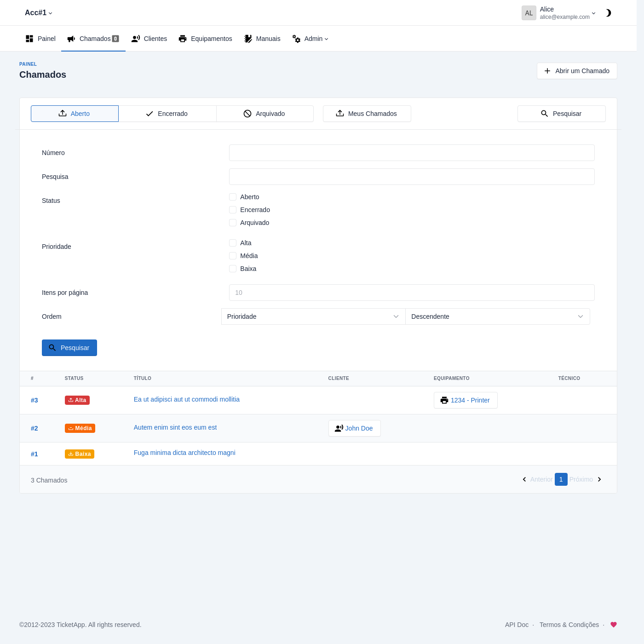
Task: Select the Arquivado filter tab
Action: coord(265,114)
